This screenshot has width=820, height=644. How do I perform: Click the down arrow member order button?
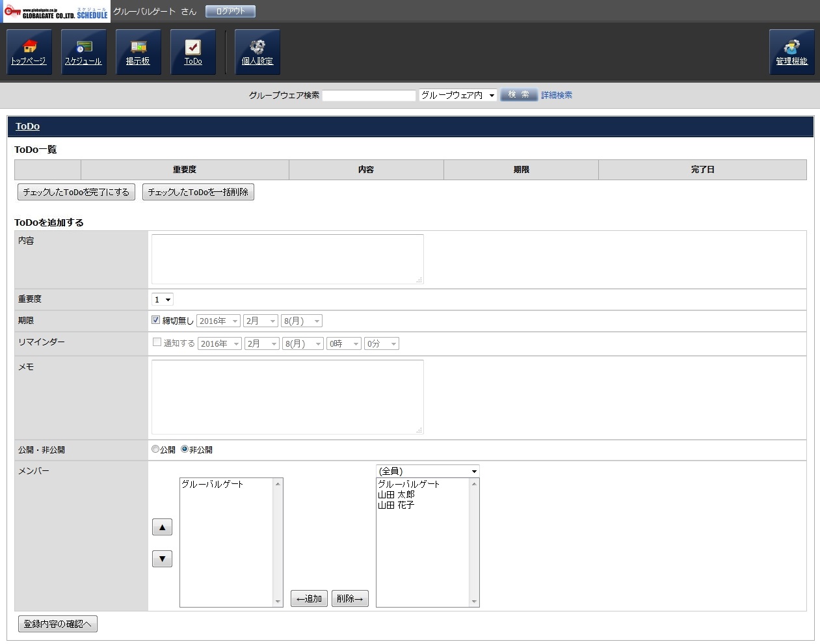click(162, 559)
